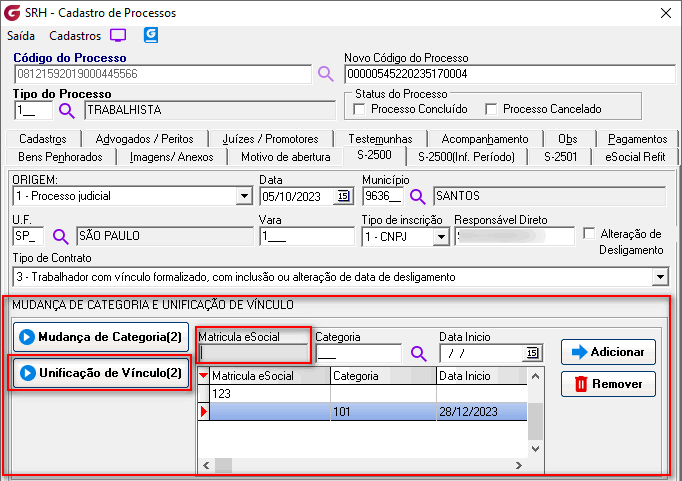This screenshot has height=481, width=682.
Task: Open the calendar picker for Data field
Action: 344,196
